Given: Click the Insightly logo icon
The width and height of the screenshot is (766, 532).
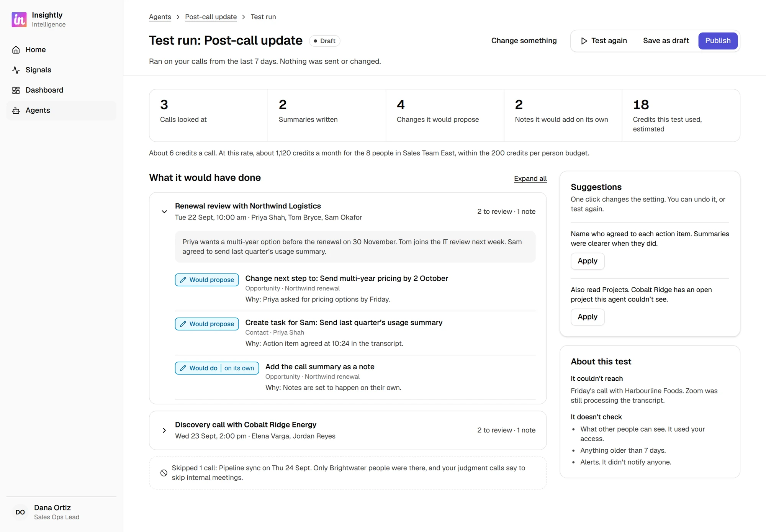Looking at the screenshot, I should coord(19,20).
